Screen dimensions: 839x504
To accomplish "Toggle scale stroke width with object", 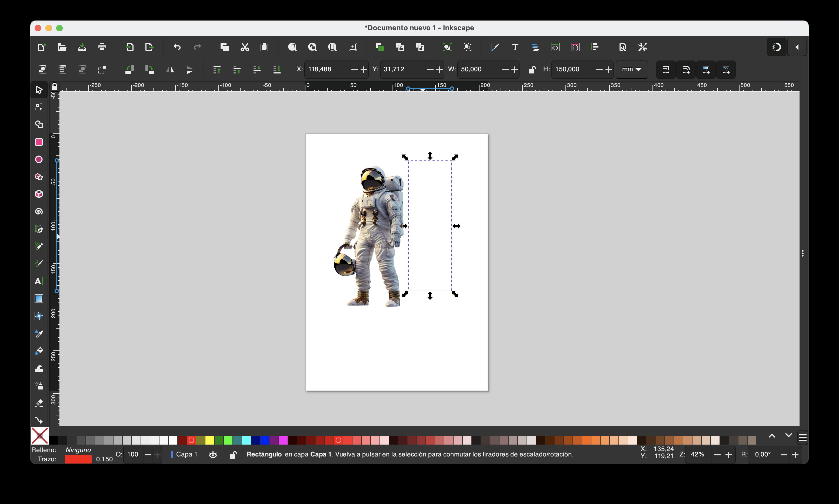I will (666, 70).
